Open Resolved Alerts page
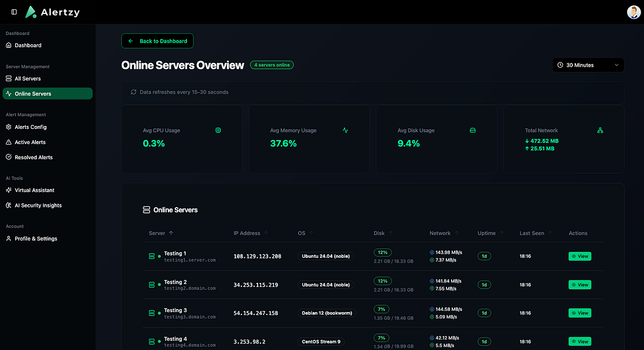Viewport: 644px width, 350px height. point(48,157)
